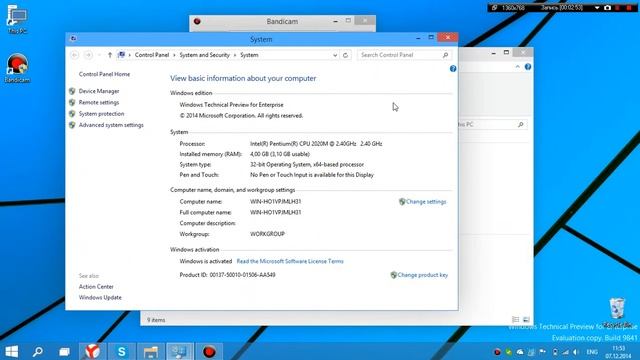Switch to details view in background Explorer
Screen dimensions: 640x360
point(516,320)
